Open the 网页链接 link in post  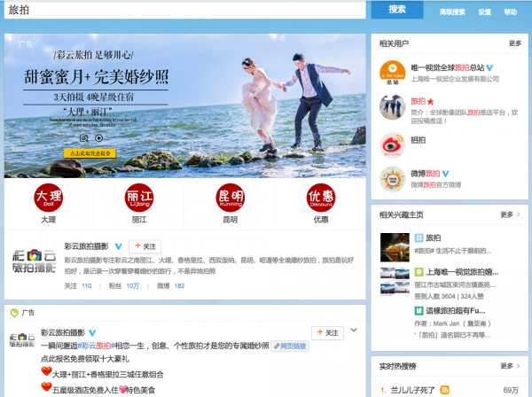[x=293, y=346]
